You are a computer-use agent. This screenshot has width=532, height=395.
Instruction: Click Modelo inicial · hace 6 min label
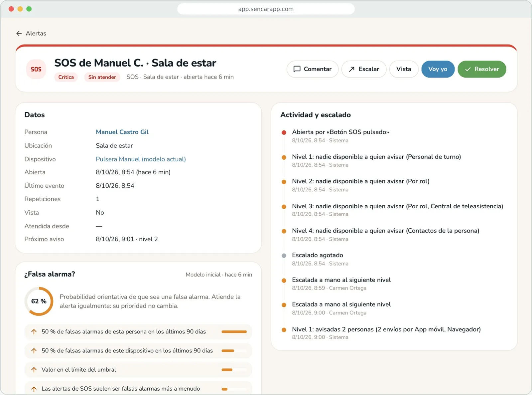219,275
